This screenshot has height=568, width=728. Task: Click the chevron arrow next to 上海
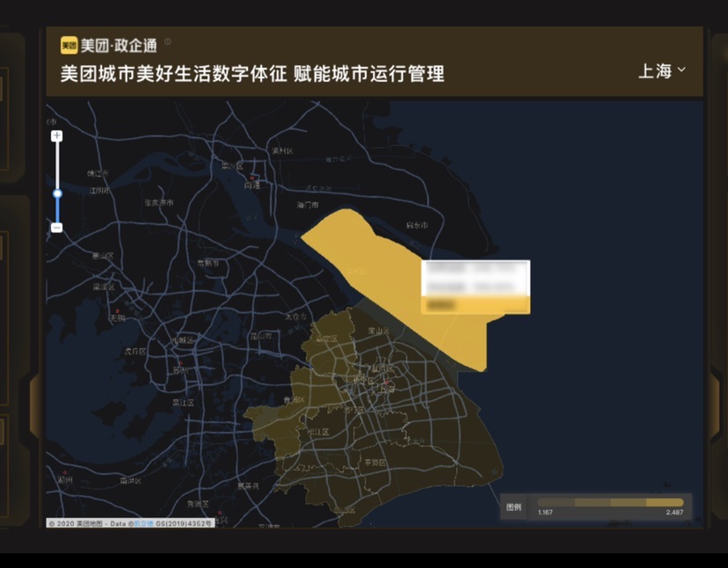tap(681, 69)
